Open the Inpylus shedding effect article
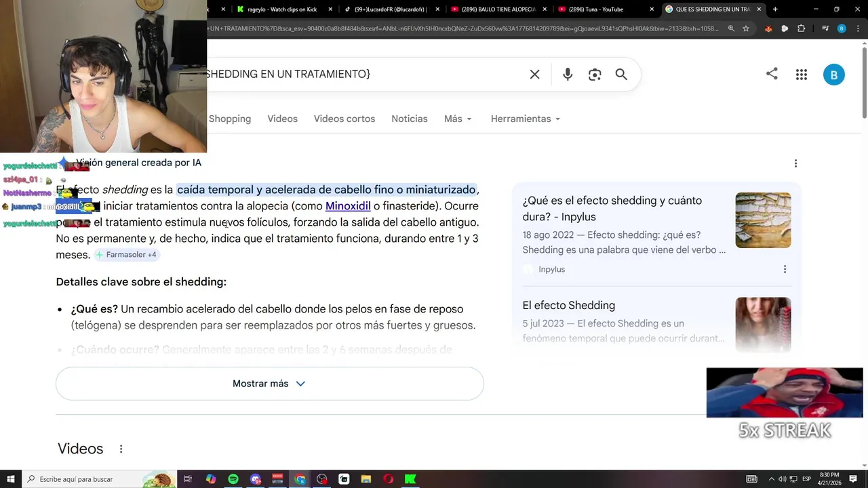Screen dimensions: 868x488 [x=612, y=209]
